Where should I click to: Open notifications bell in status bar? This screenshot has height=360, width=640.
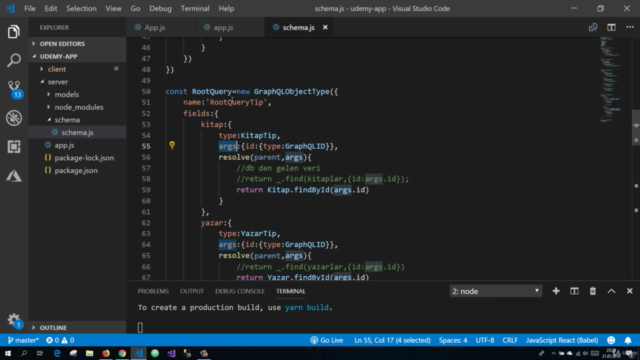pos(628,340)
